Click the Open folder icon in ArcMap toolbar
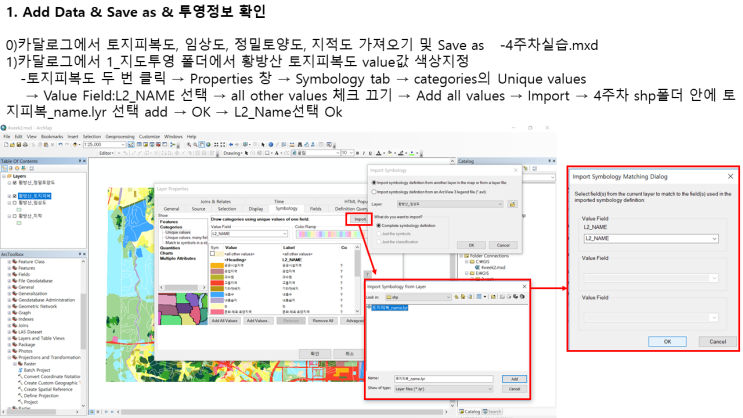The image size is (743, 418). point(12,145)
